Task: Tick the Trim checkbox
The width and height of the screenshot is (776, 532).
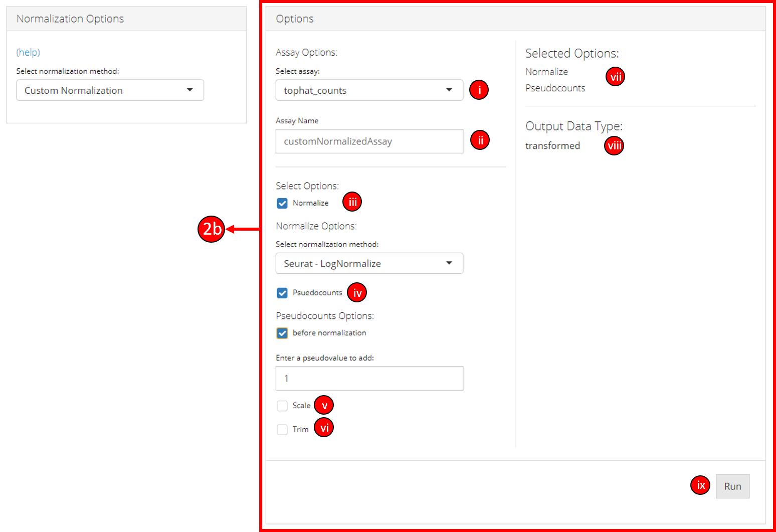Action: click(282, 430)
